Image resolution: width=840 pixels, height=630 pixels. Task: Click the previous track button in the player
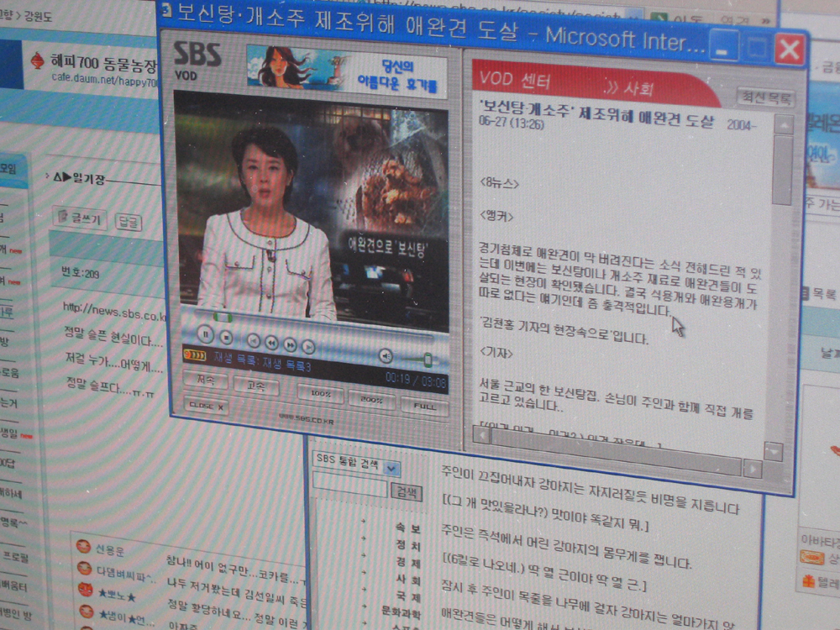[254, 341]
